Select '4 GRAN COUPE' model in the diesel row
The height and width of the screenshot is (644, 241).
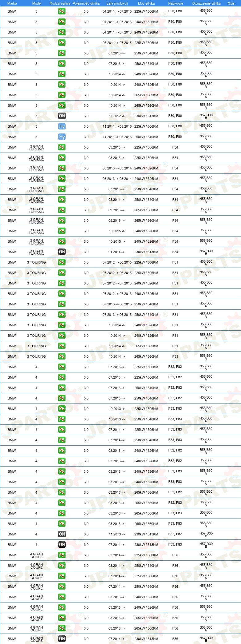pyautogui.click(x=37, y=639)
